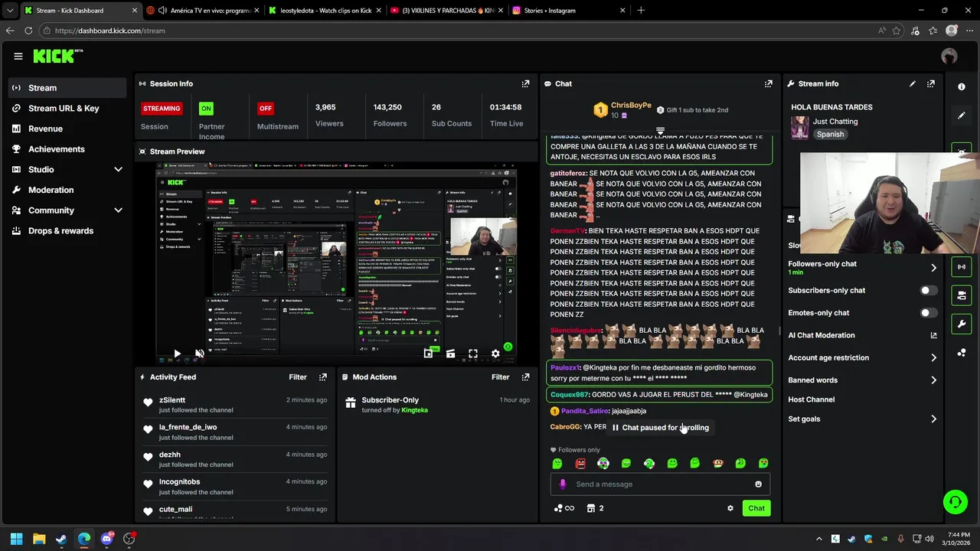Insert the red angry emote
This screenshot has width=980, height=551.
(580, 463)
